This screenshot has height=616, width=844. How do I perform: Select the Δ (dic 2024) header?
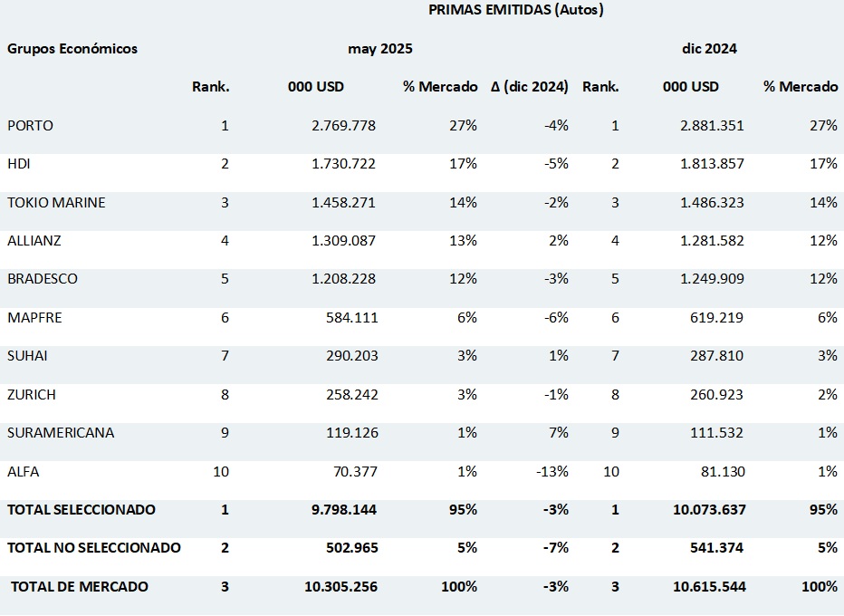[530, 87]
